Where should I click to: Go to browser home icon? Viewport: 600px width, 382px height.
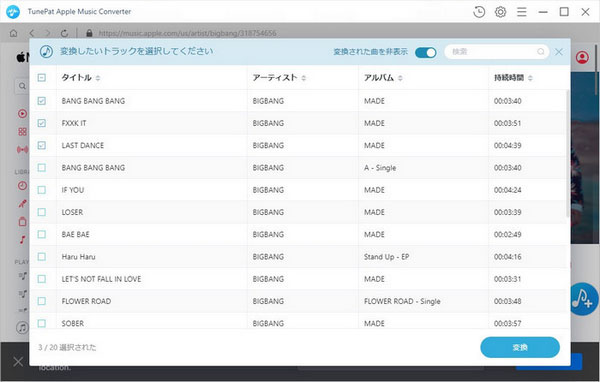(13, 33)
